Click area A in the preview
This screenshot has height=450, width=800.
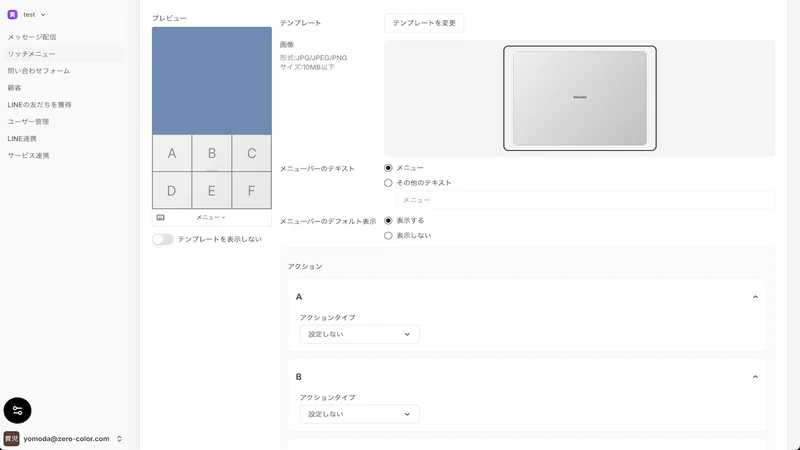[172, 153]
